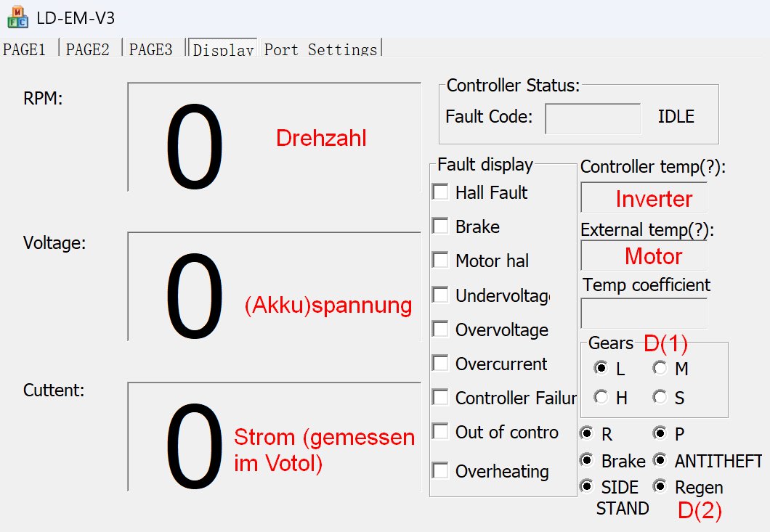This screenshot has width=770, height=532.
Task: Click the ANTITHEFT radio button
Action: click(660, 460)
